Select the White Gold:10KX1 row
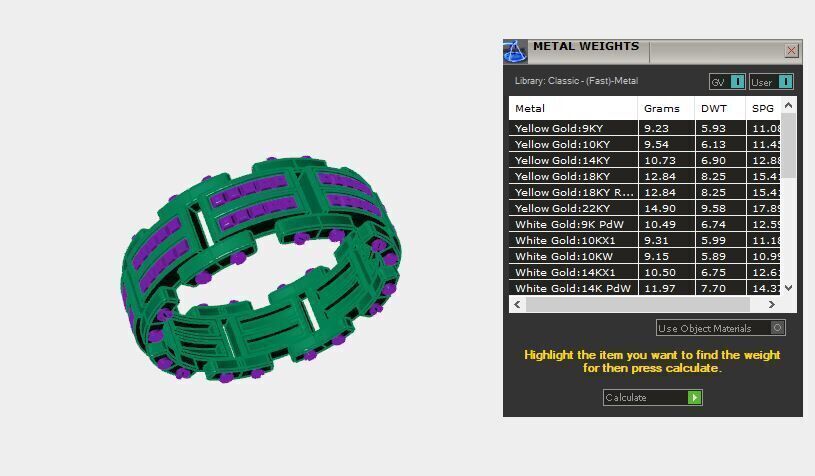Image resolution: width=815 pixels, height=476 pixels. (x=645, y=241)
